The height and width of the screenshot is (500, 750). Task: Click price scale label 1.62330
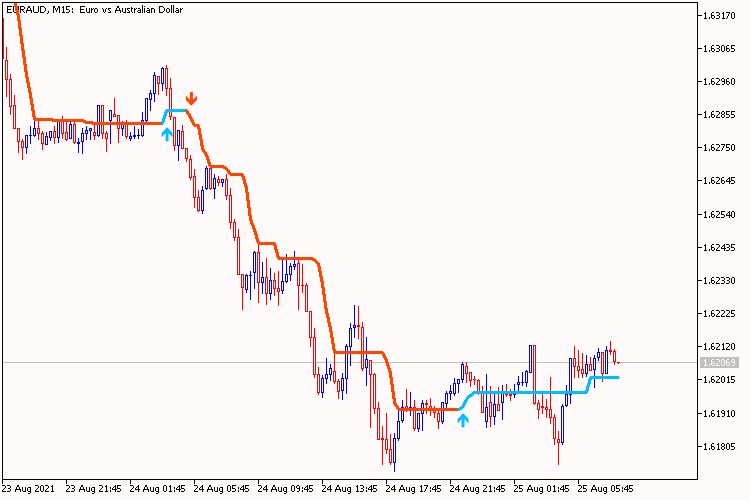click(x=719, y=280)
